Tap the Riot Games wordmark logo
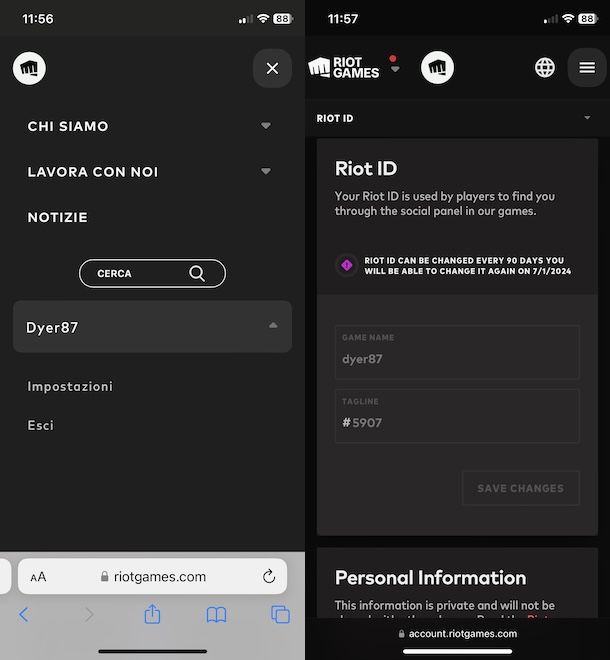This screenshot has width=610, height=660. click(344, 68)
